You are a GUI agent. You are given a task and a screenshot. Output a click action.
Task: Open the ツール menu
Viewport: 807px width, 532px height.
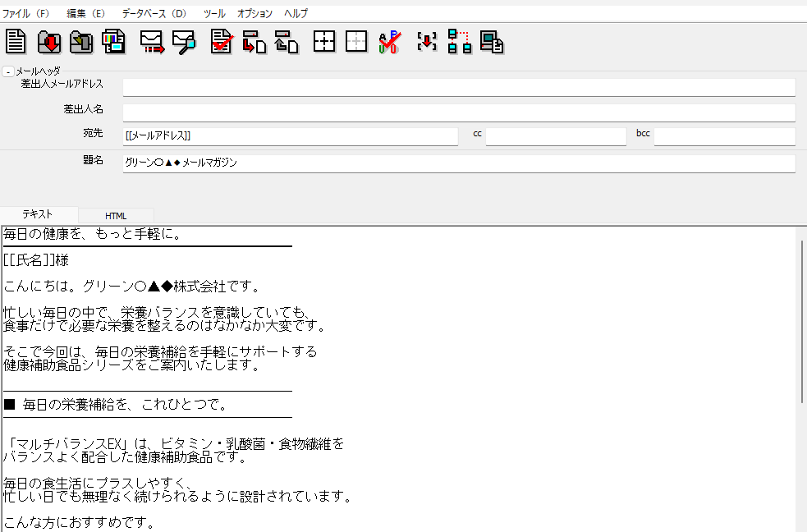pyautogui.click(x=214, y=13)
